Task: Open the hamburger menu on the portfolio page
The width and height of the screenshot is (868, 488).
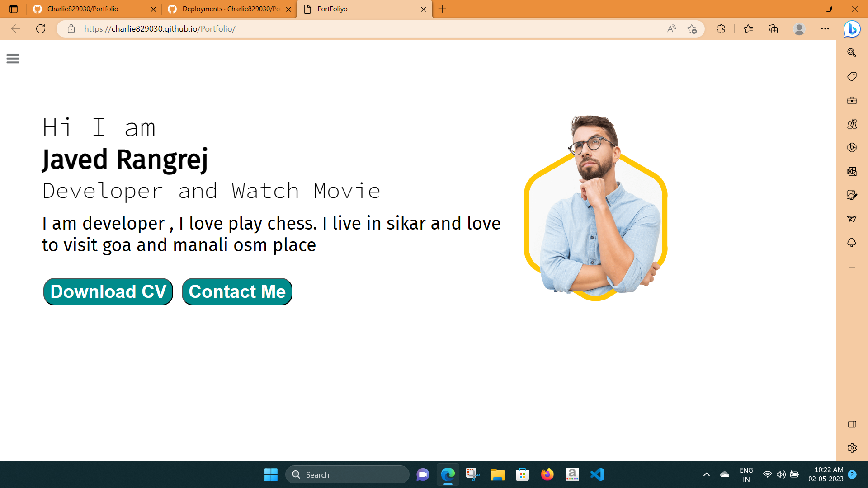Action: point(13,59)
